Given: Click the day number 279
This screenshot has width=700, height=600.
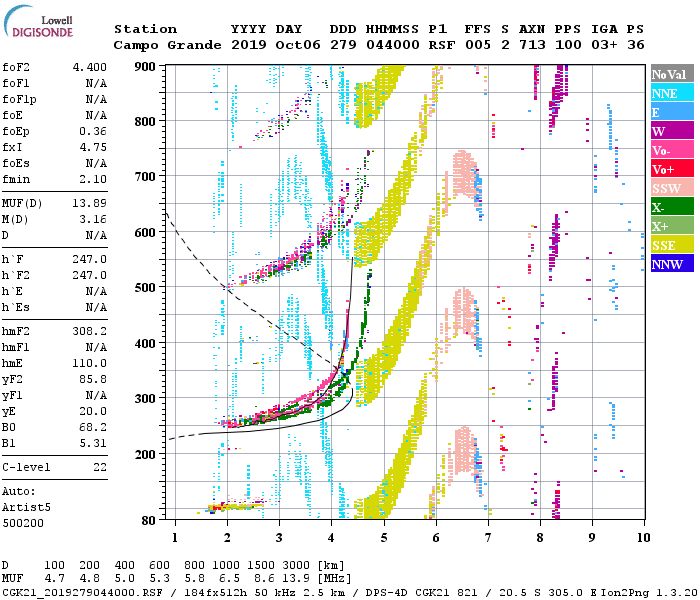Looking at the screenshot, I should [x=343, y=45].
